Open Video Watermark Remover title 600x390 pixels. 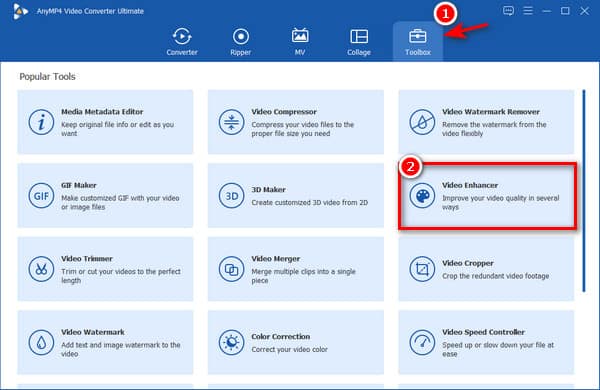click(491, 112)
